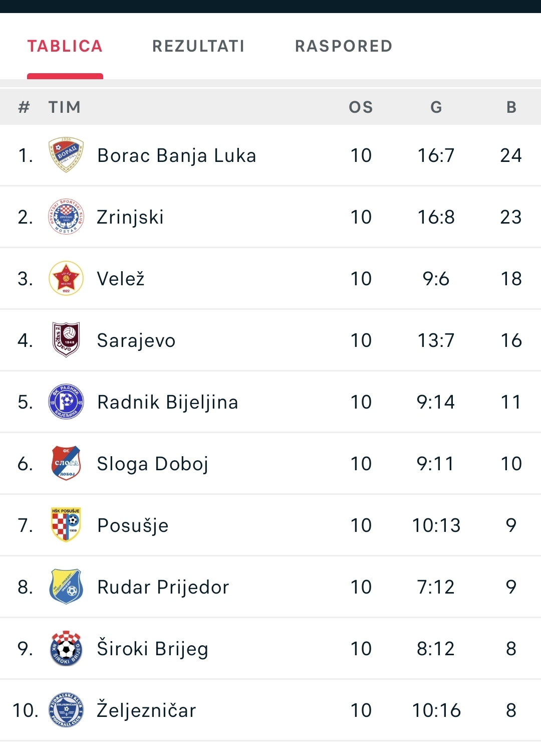The width and height of the screenshot is (541, 756).
Task: Click the Borac Banja Luka club crest
Action: click(66, 155)
